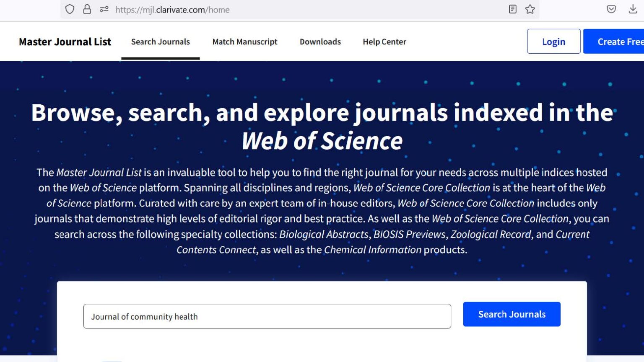Image resolution: width=644 pixels, height=362 pixels.
Task: Click the Master Journal List site logo
Action: pos(65,42)
